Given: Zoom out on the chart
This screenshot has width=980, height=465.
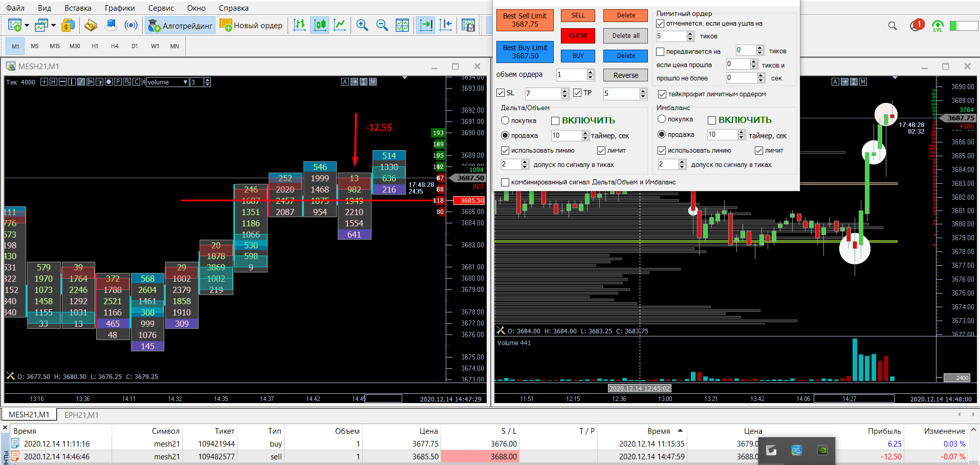Looking at the screenshot, I should [x=382, y=25].
